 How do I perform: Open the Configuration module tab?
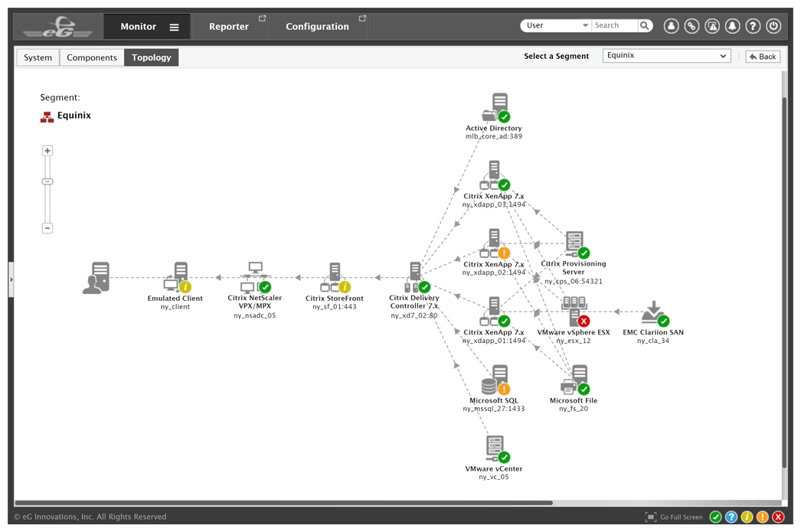pos(317,27)
